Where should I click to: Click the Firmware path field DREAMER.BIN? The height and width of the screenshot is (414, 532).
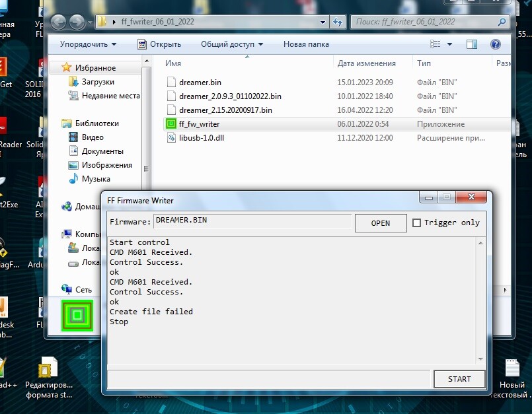252,221
